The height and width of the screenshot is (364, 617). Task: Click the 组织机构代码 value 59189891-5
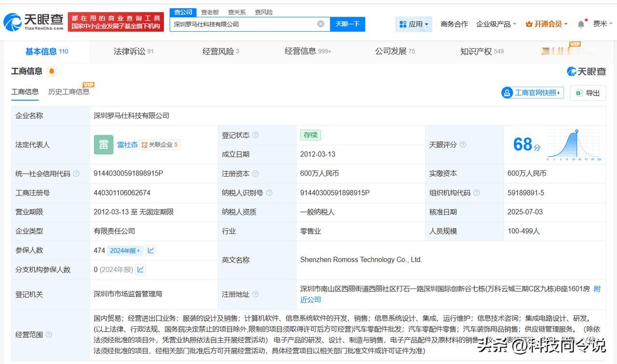coord(526,193)
